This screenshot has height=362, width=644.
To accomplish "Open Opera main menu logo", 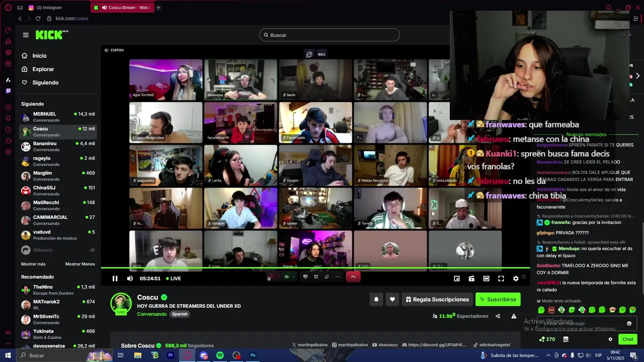I will tap(8, 8).
